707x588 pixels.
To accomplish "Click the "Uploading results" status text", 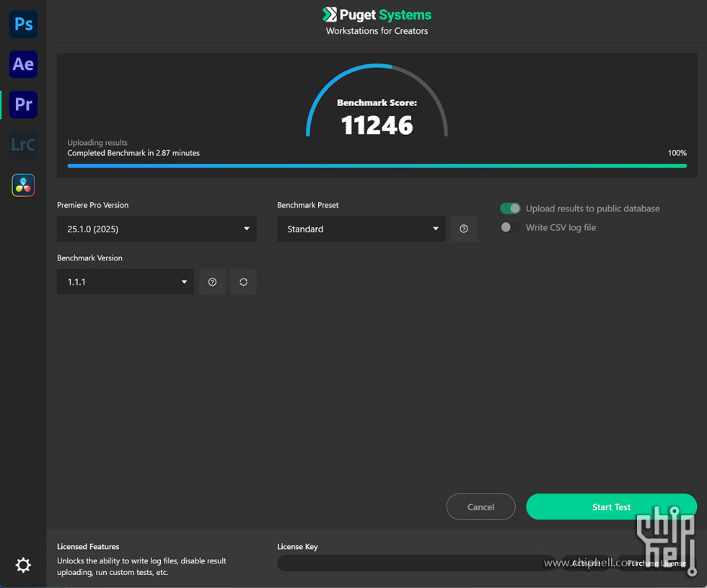I will [97, 143].
